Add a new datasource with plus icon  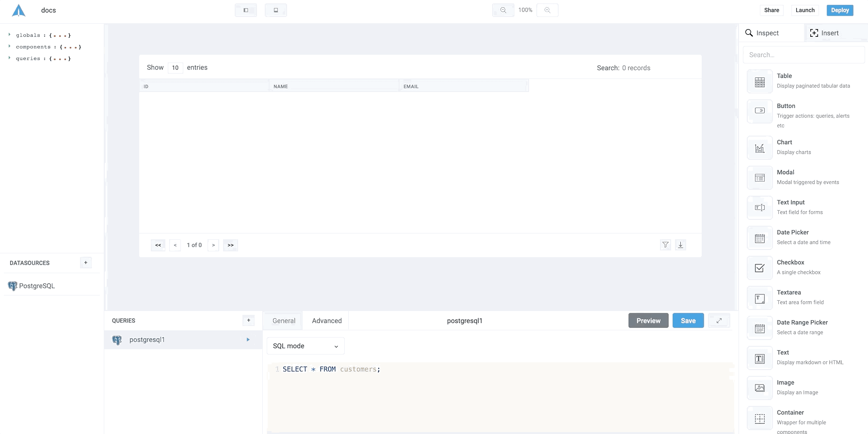[86, 263]
